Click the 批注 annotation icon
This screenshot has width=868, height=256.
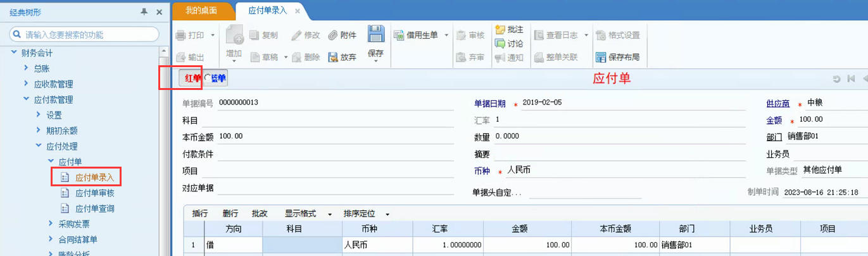[x=500, y=29]
